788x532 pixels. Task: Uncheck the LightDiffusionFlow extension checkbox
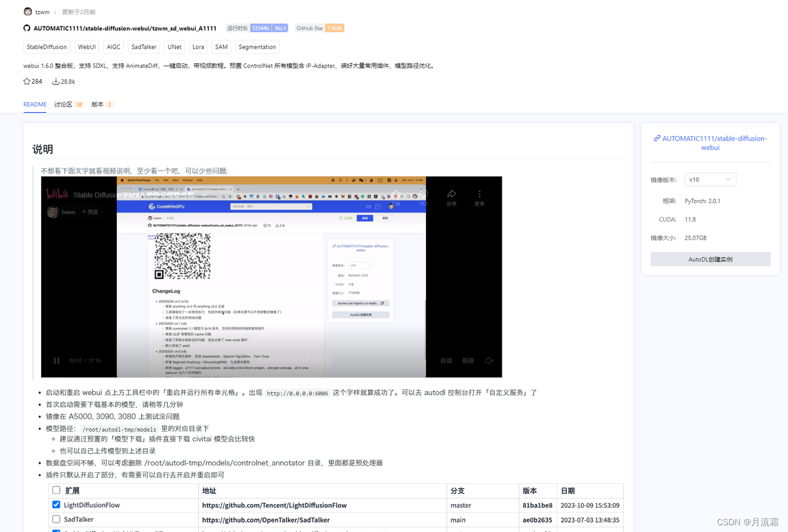coord(57,505)
